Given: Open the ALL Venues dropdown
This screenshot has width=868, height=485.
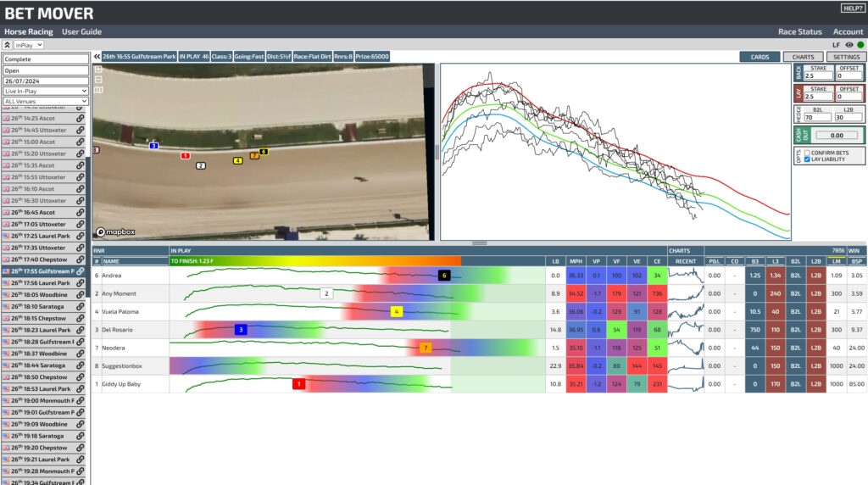Looking at the screenshot, I should pyautogui.click(x=46, y=101).
